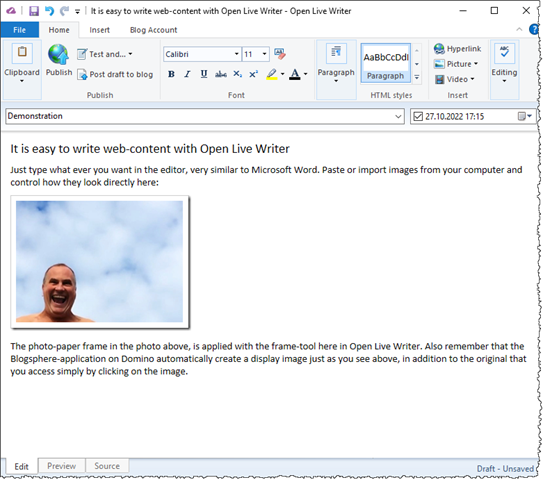Viewport: 543px width, 480px height.
Task: Click the date field 27.10.2022 17:15
Action: coord(454,116)
